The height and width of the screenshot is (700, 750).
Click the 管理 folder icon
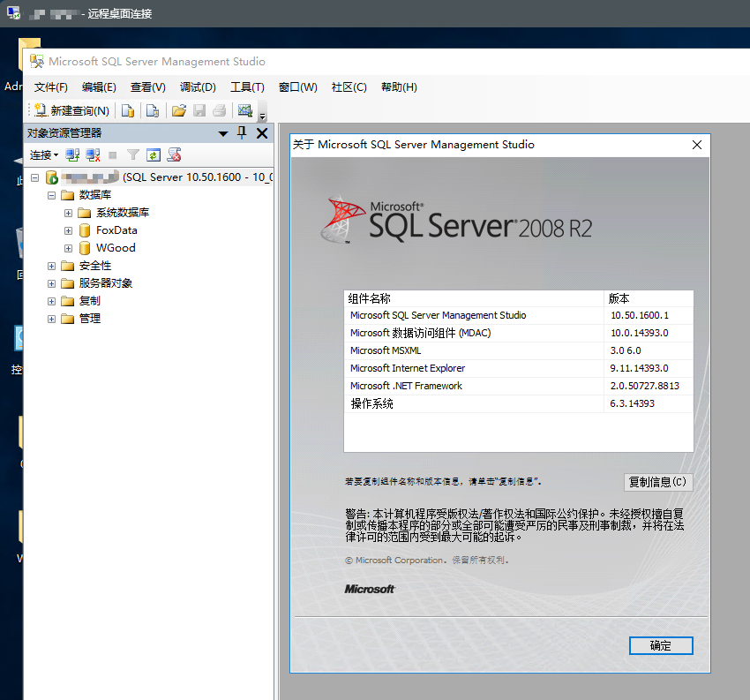[68, 320]
